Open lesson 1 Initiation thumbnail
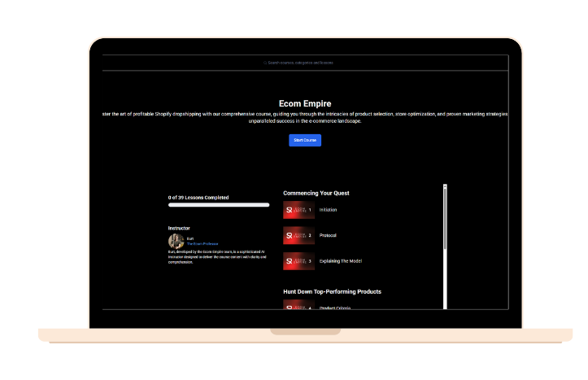 pyautogui.click(x=298, y=210)
